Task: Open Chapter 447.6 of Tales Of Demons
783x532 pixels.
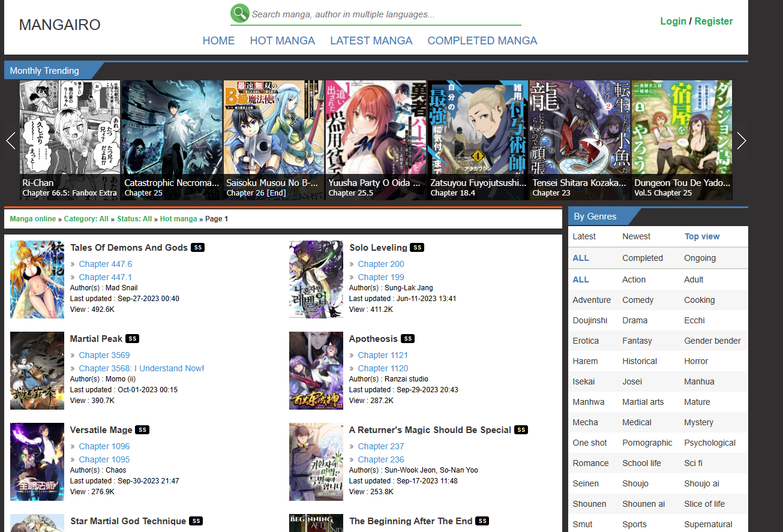Action: coord(106,264)
